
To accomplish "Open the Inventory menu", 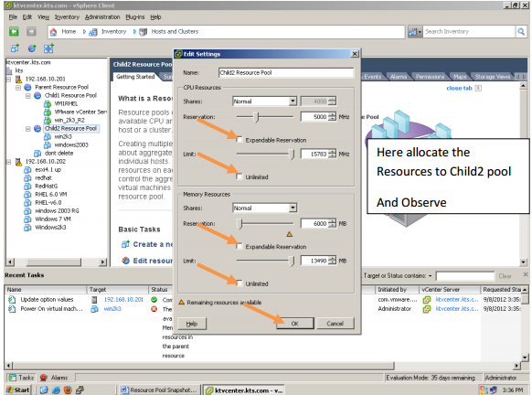I will (67, 17).
